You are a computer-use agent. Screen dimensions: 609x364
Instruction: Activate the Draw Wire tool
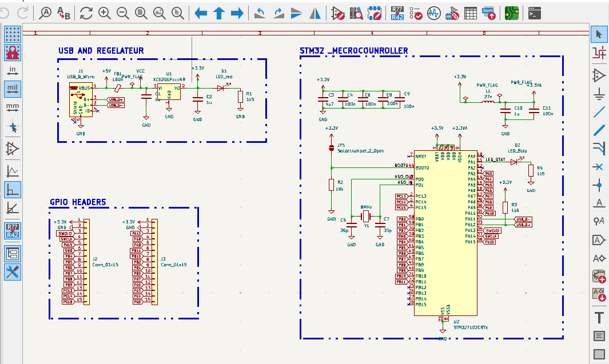coord(599,111)
